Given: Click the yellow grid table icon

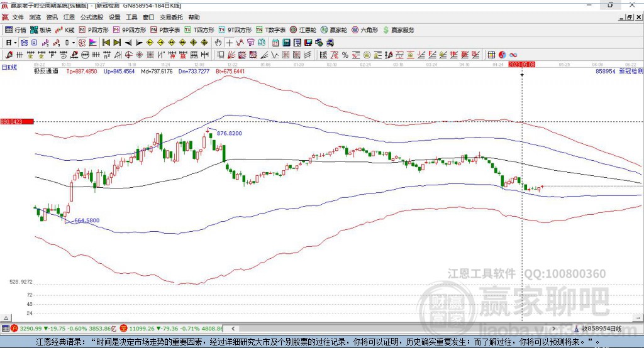Looking at the screenshot, I should coord(491,55).
